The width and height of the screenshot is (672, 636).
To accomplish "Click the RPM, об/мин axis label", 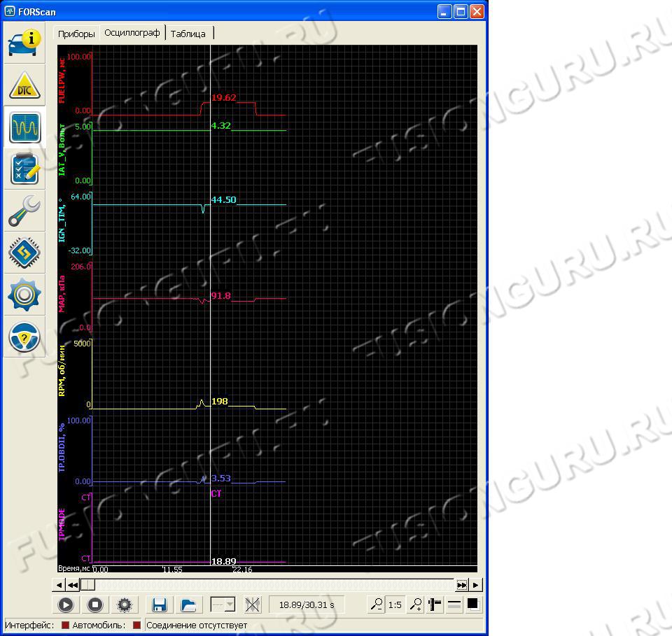I will (62, 370).
